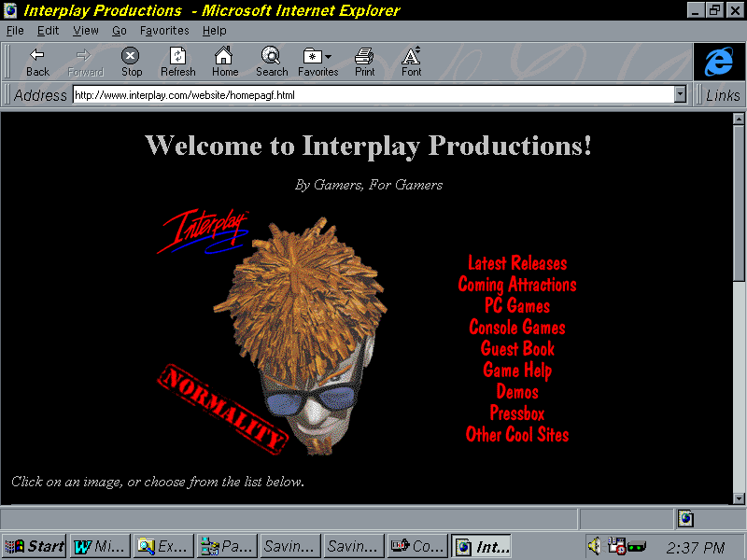The image size is (747, 560).
Task: Click the Internet Explorer logo
Action: tap(718, 62)
